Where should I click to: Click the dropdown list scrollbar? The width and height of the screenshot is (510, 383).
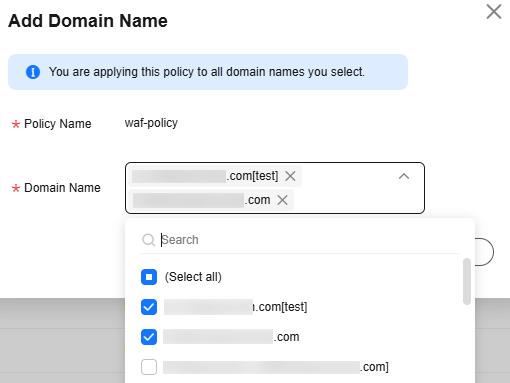(467, 282)
